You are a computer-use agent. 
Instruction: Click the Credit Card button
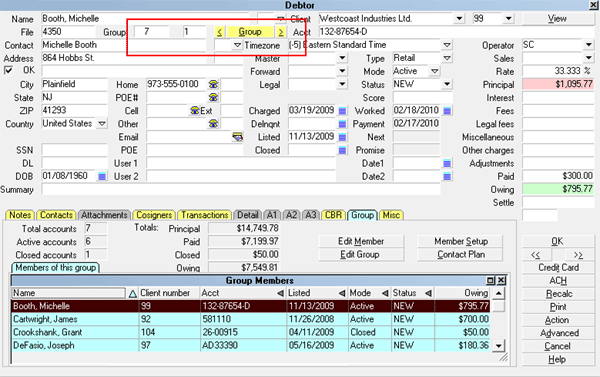click(558, 268)
